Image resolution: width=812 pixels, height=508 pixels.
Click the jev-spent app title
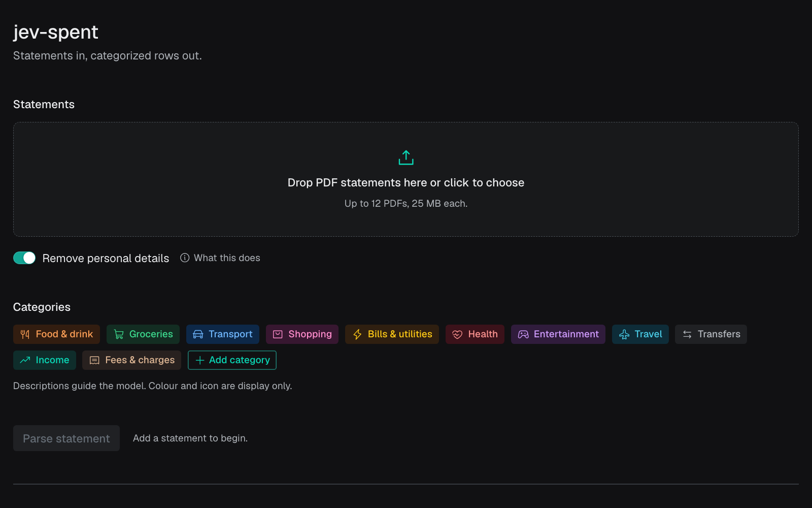pos(56,32)
